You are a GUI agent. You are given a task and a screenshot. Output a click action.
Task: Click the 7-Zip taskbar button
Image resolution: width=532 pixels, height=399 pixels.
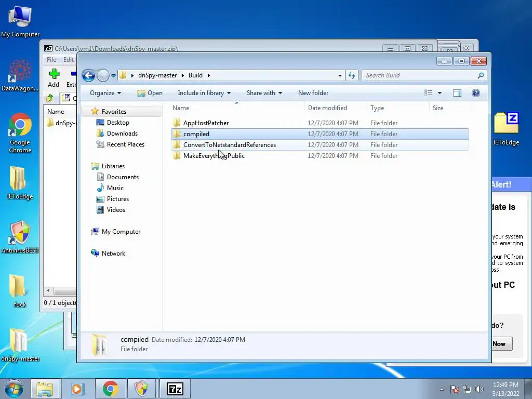coord(175,389)
